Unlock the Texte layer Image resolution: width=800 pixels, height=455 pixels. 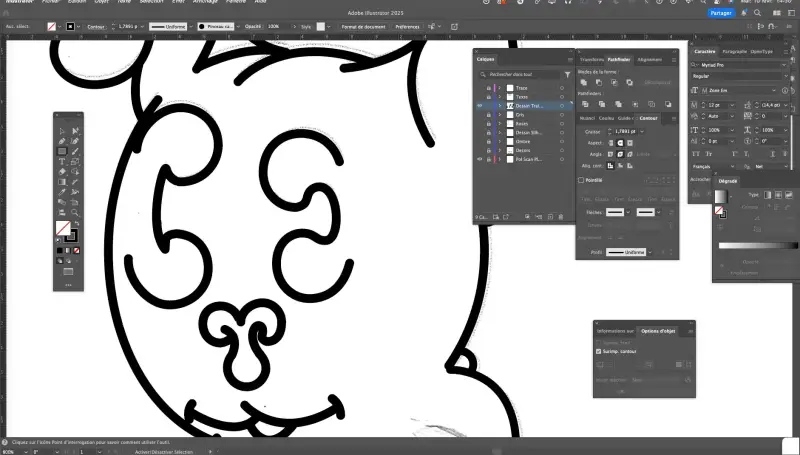[x=489, y=97]
